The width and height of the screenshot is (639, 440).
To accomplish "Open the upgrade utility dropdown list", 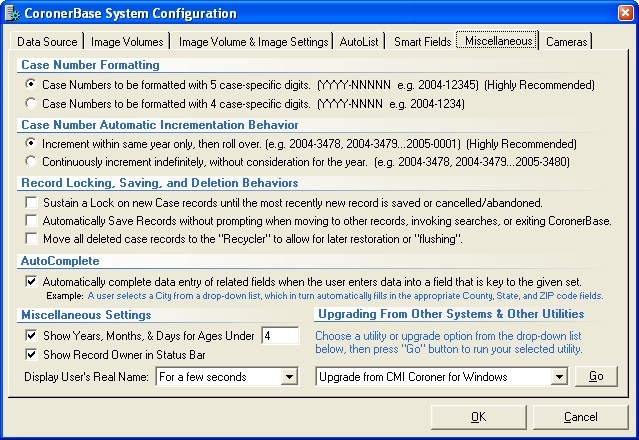I will (x=559, y=376).
